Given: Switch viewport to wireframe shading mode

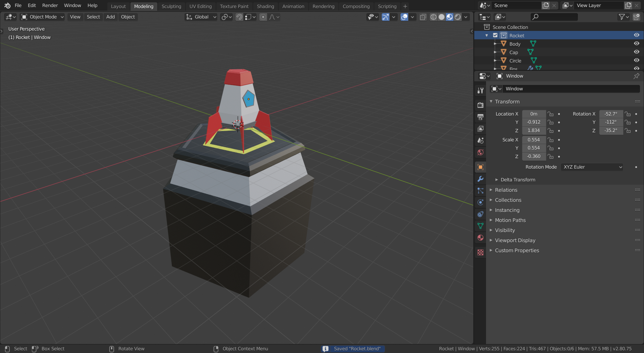Looking at the screenshot, I should click(434, 17).
